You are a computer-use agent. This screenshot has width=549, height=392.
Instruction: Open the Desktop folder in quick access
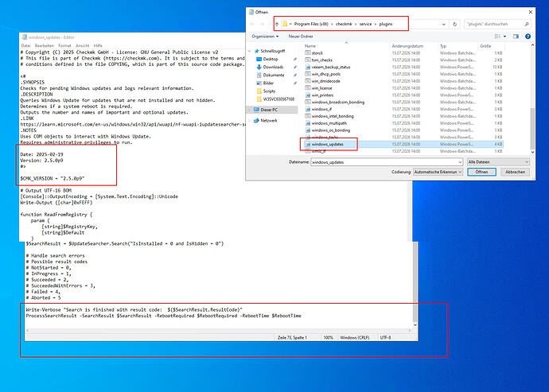point(271,59)
